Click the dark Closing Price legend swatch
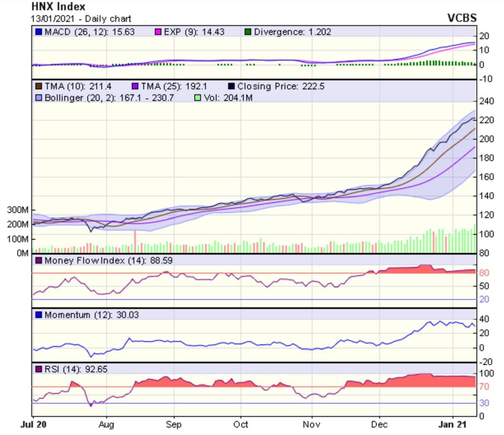The image size is (504, 435). (231, 87)
